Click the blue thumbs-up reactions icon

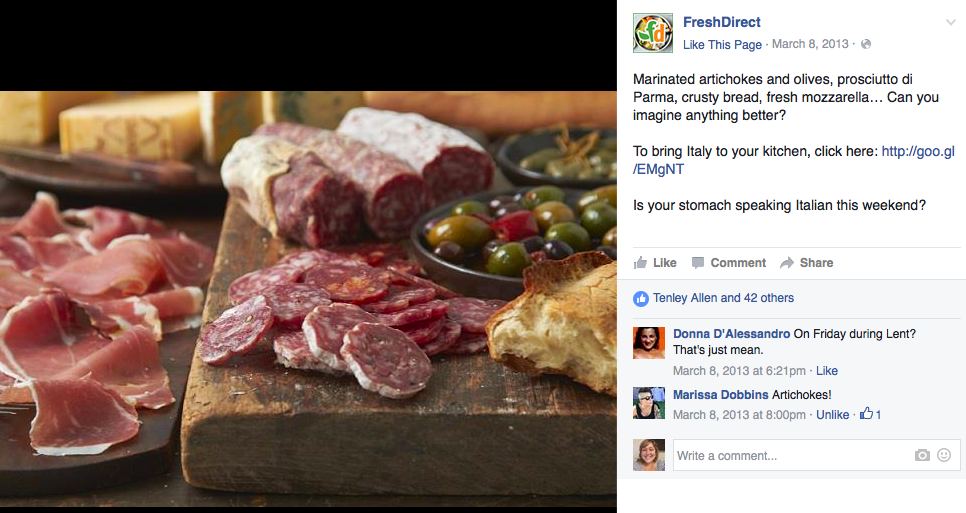click(641, 298)
